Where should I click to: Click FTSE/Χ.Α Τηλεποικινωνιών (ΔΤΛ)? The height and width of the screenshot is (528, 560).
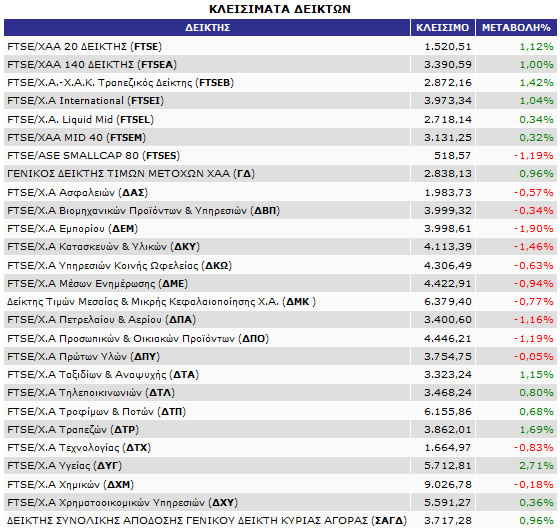(x=91, y=393)
